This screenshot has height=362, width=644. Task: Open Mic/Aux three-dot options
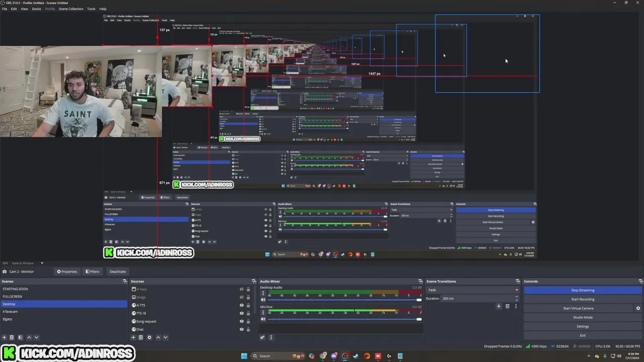tap(263, 312)
